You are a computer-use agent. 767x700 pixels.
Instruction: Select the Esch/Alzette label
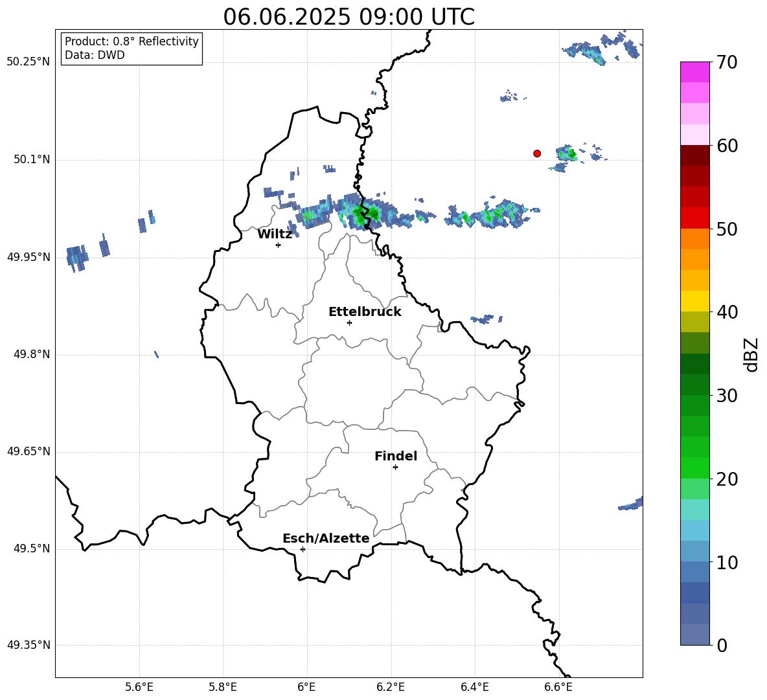click(326, 538)
